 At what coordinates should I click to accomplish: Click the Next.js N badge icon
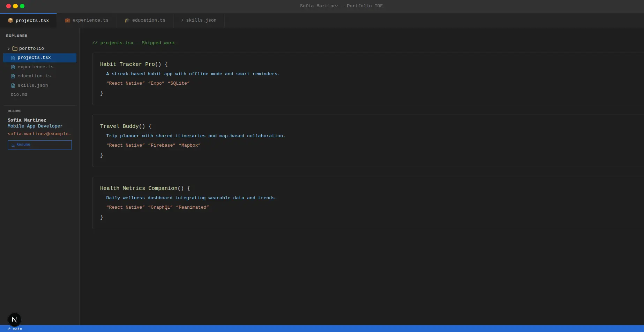pos(14,319)
